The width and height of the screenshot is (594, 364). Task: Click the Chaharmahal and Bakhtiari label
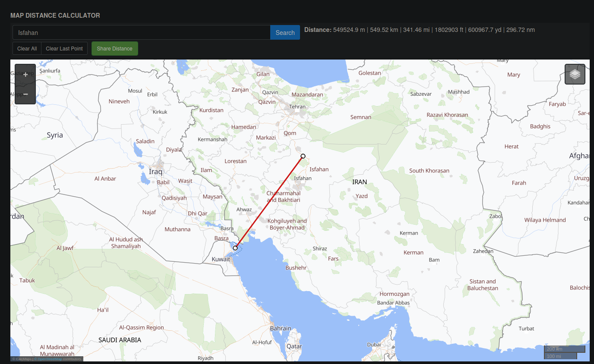click(283, 197)
